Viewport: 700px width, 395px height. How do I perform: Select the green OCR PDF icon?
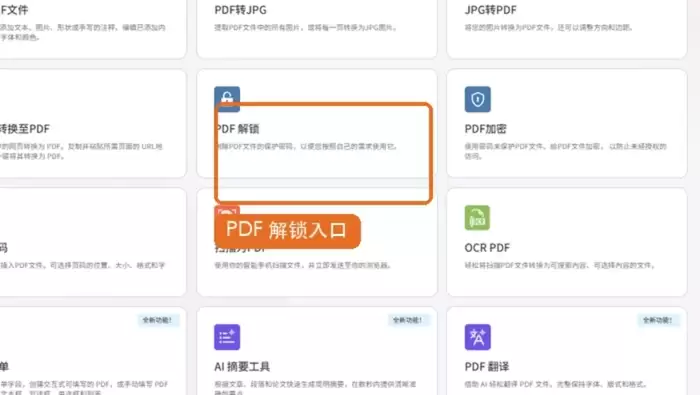pos(477,218)
